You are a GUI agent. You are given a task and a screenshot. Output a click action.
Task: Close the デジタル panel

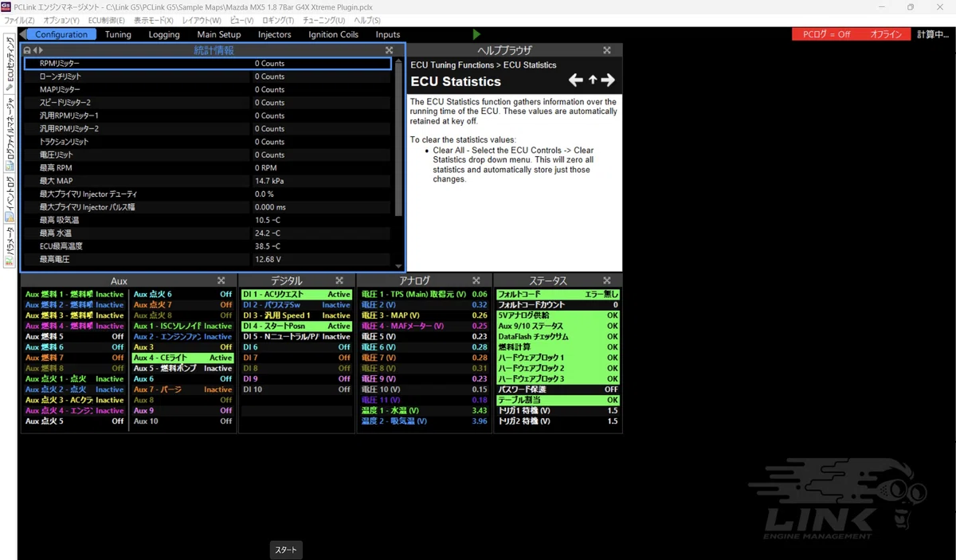pos(339,280)
